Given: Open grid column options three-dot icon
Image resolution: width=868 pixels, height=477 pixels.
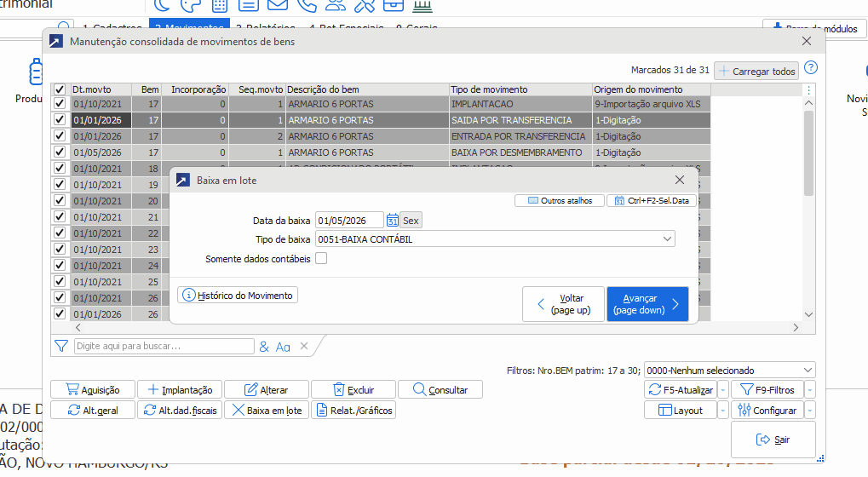Looking at the screenshot, I should [x=808, y=89].
